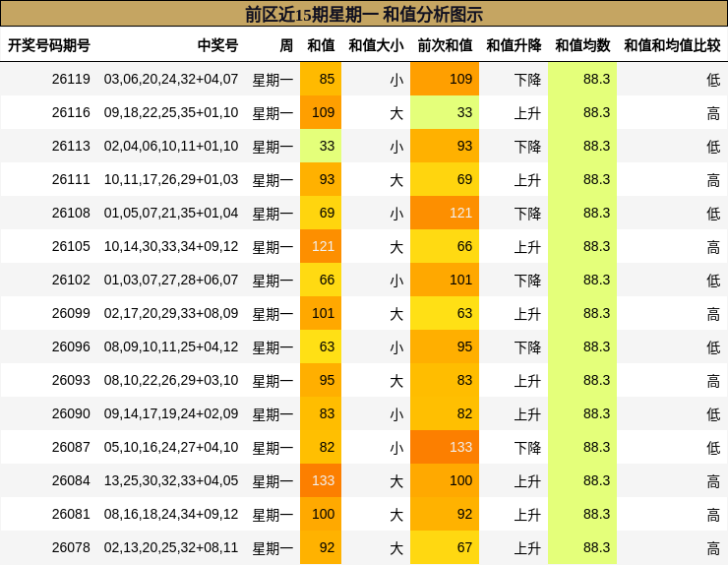Click 低 in row 26113
This screenshot has width=728, height=565.
pyautogui.click(x=713, y=147)
